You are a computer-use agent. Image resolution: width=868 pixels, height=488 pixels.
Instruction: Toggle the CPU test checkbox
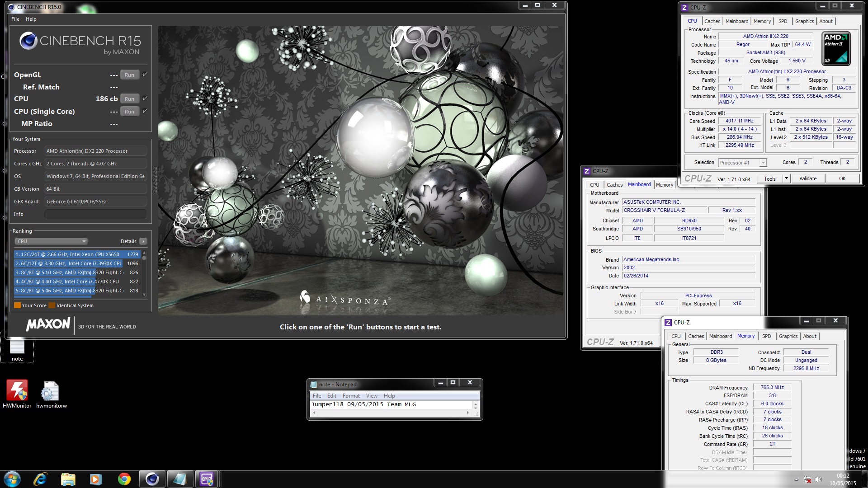pyautogui.click(x=145, y=99)
